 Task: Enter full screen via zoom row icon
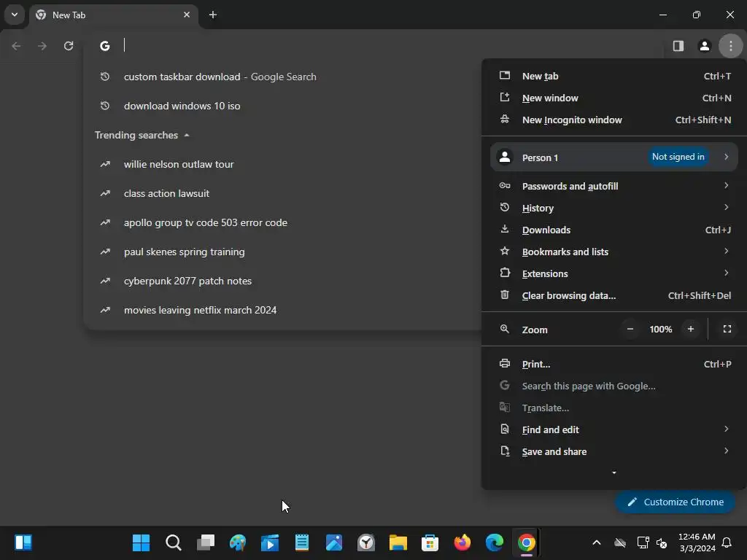[x=727, y=329]
